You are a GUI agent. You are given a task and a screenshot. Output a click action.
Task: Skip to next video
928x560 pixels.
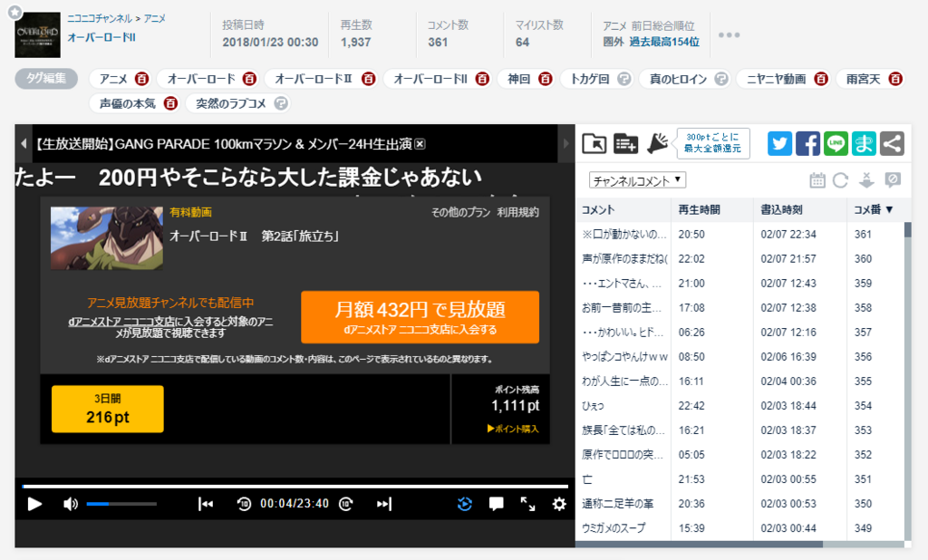[x=384, y=504]
